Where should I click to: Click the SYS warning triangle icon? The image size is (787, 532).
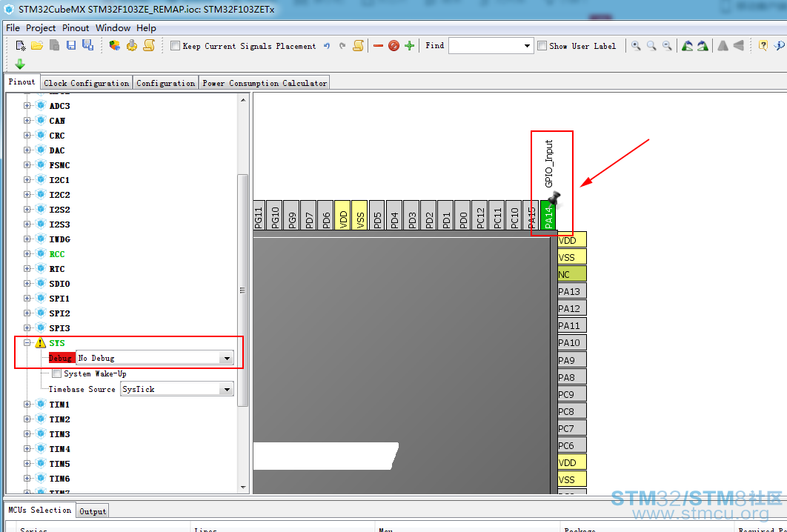click(41, 343)
